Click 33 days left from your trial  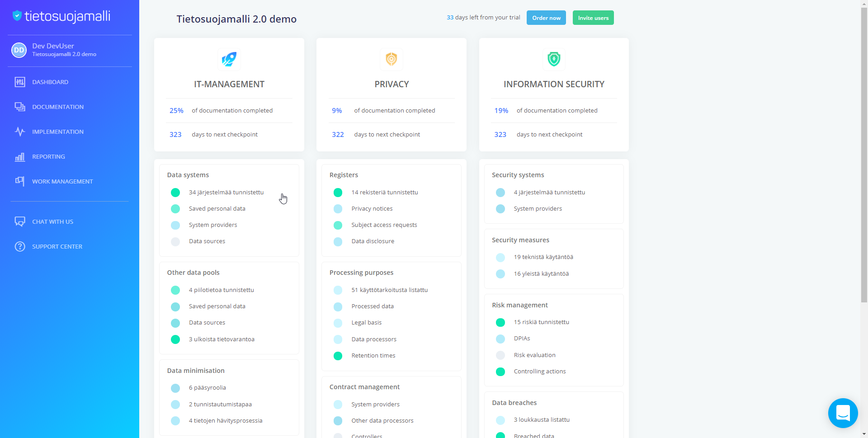click(483, 17)
